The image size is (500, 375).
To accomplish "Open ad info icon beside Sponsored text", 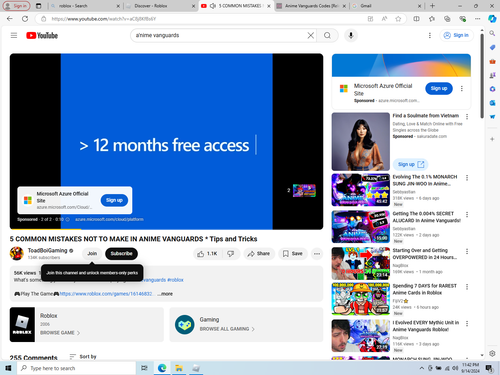I will coord(68,219).
